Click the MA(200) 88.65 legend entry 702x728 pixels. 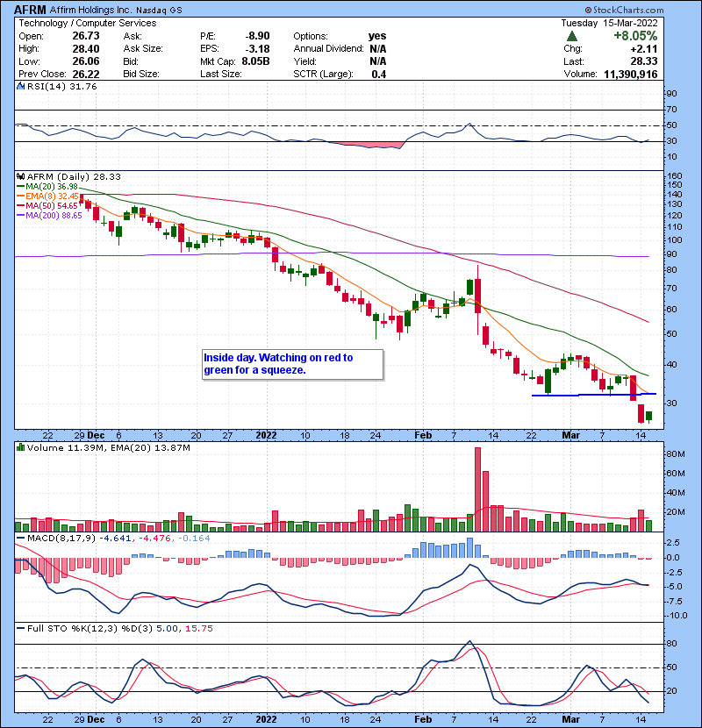tap(54, 216)
